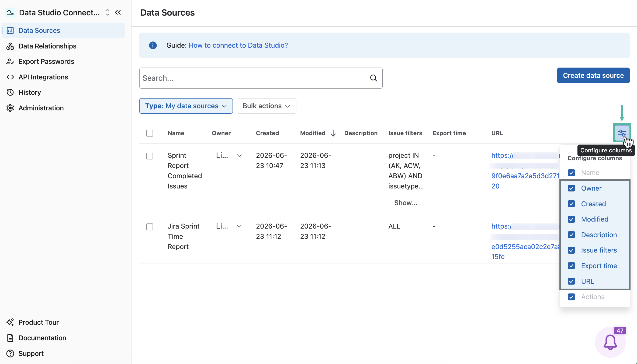Click the Documentation page icon
The width and height of the screenshot is (637, 364).
[10, 338]
